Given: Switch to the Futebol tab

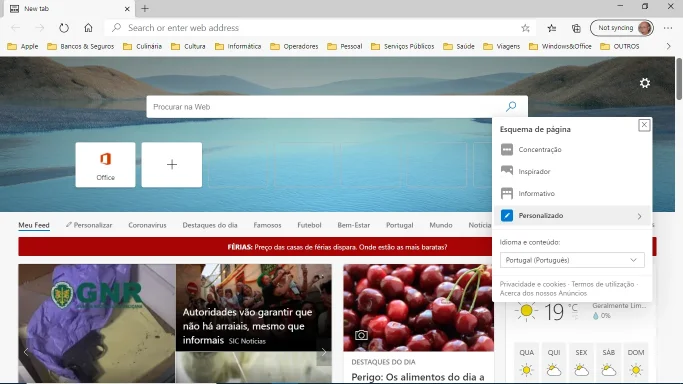Looking at the screenshot, I should [309, 225].
